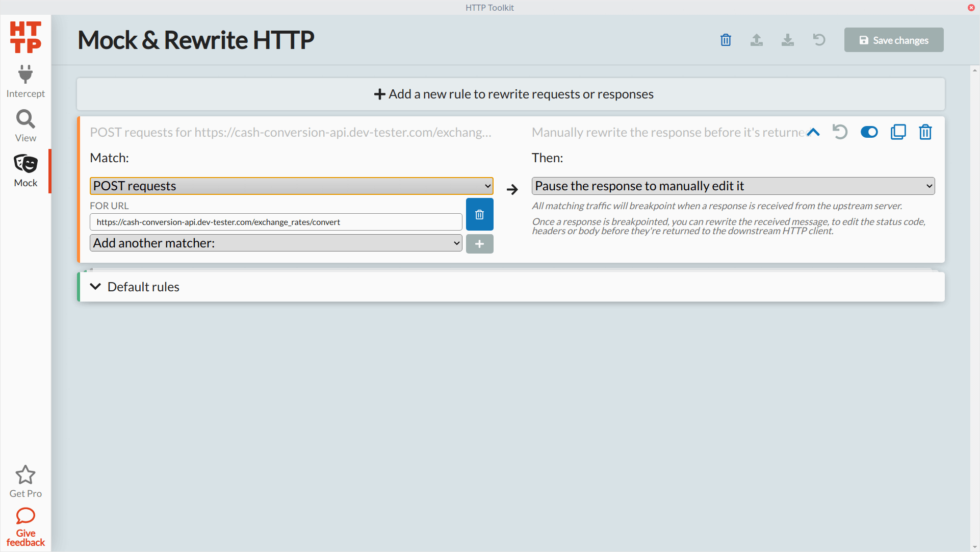Image resolution: width=980 pixels, height=552 pixels.
Task: Open the View page
Action: coord(25,126)
